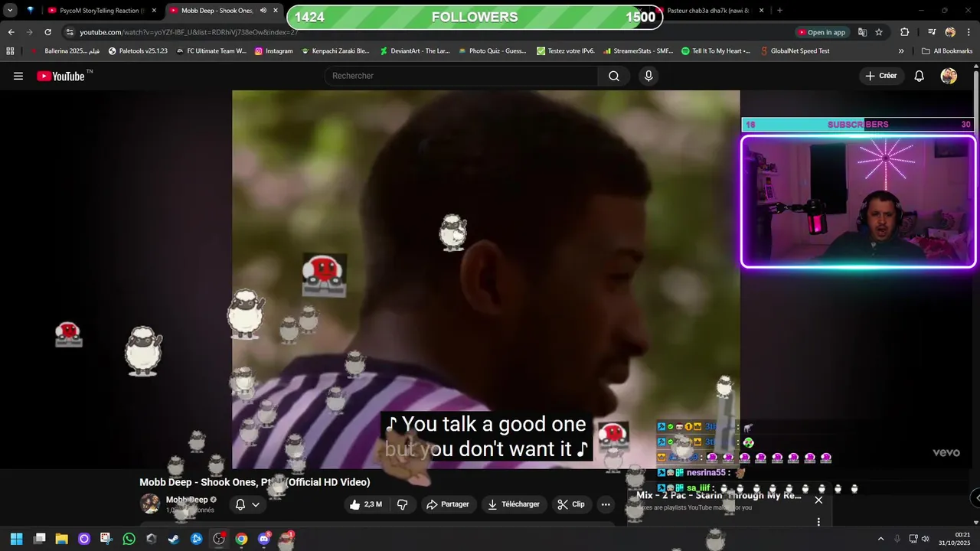This screenshot has width=980, height=551.
Task: Open File Explorer from the taskbar
Action: (x=61, y=539)
